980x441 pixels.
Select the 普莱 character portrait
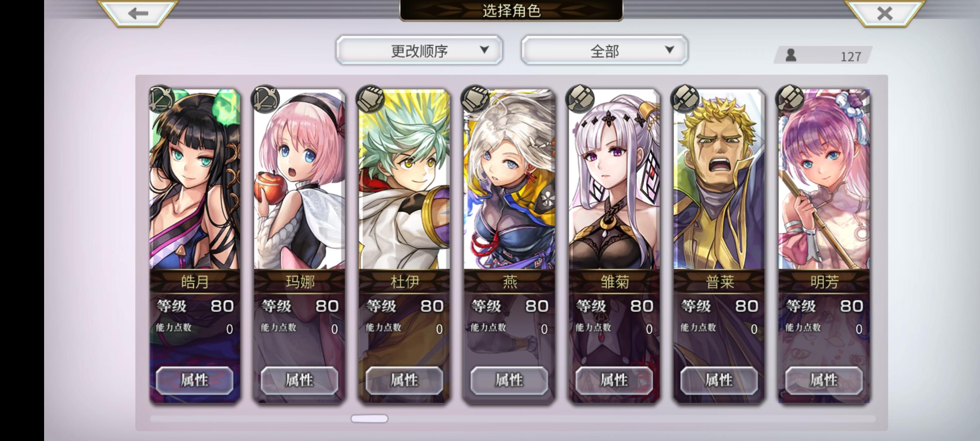(719, 180)
